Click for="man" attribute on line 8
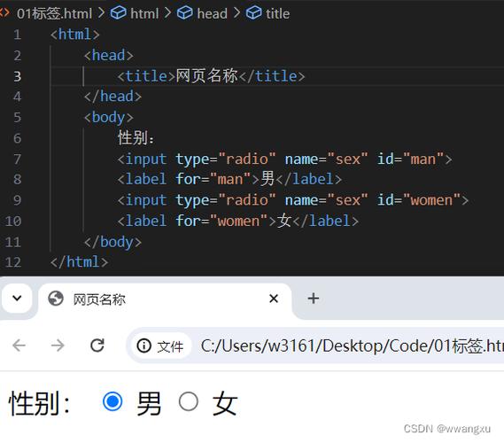The width and height of the screenshot is (504, 443). (213, 179)
